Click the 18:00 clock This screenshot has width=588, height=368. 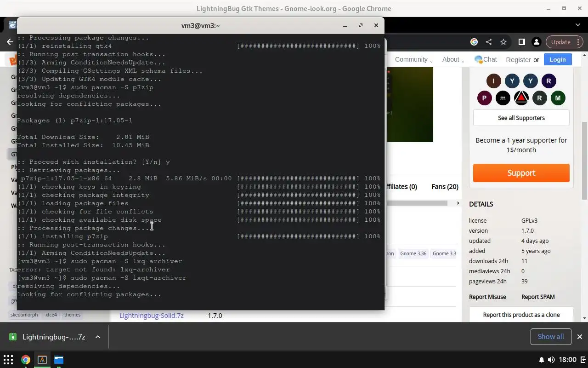tap(568, 360)
